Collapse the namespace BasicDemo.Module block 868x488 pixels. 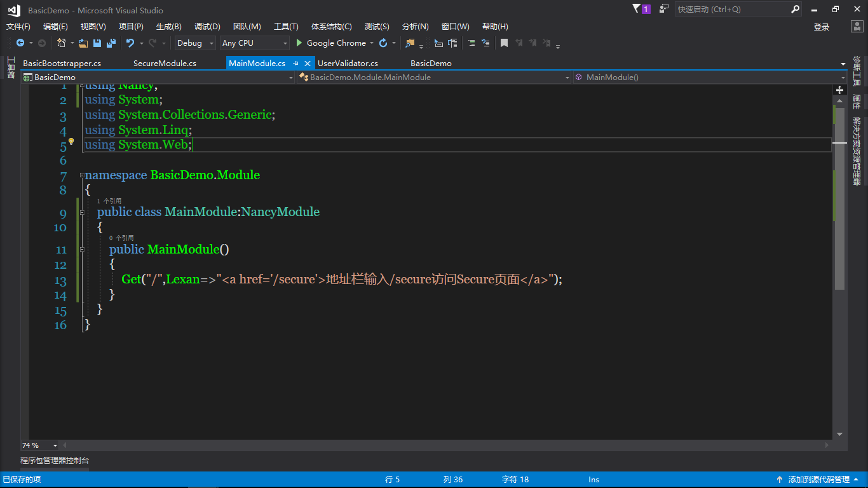(82, 175)
